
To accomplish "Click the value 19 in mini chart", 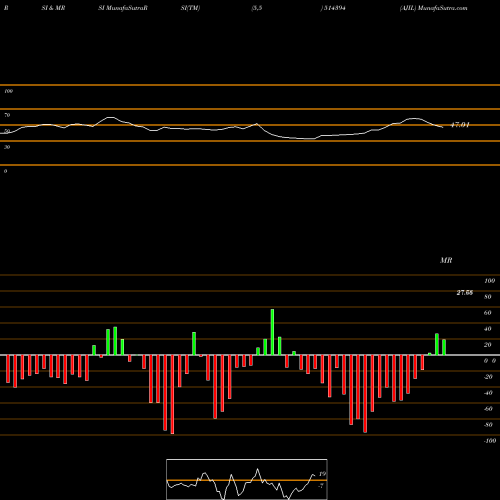I will (322, 474).
